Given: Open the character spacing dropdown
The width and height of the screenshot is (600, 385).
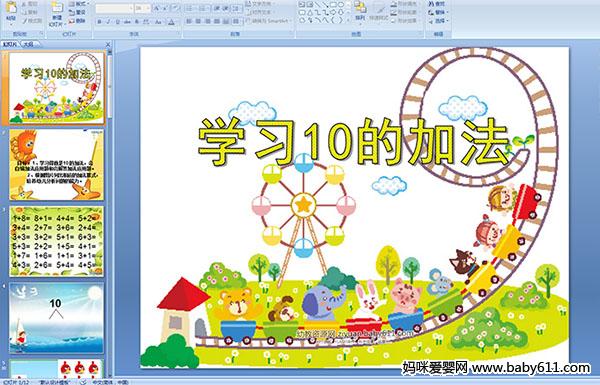Looking at the screenshot, I should (146, 22).
